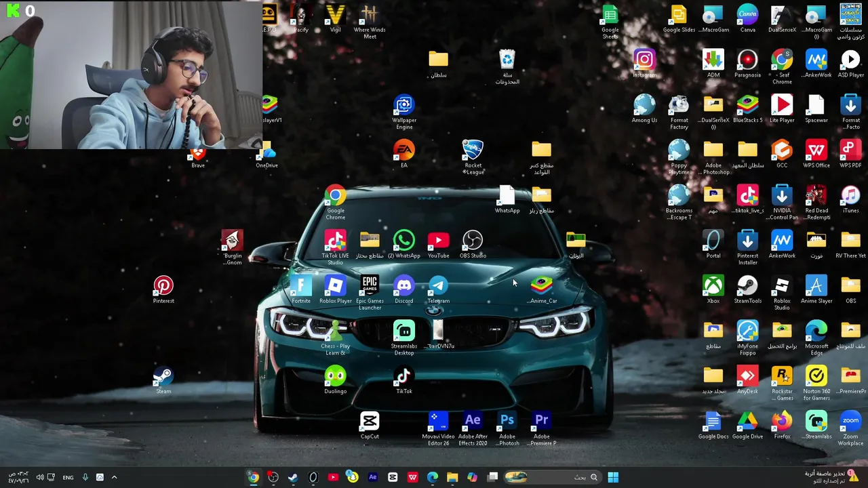868x488 pixels.
Task: Open the Anime Slayer desktop shortcut
Action: click(816, 290)
